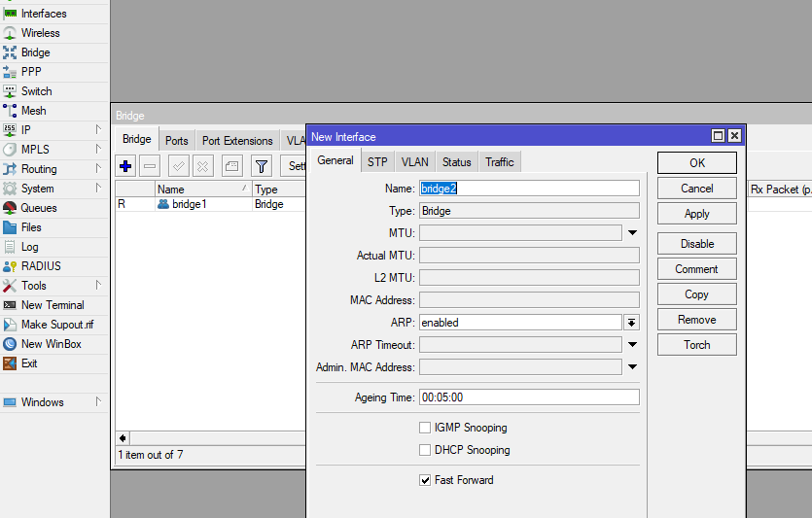The image size is (812, 518).
Task: Click the IP menu icon
Action: [x=10, y=130]
